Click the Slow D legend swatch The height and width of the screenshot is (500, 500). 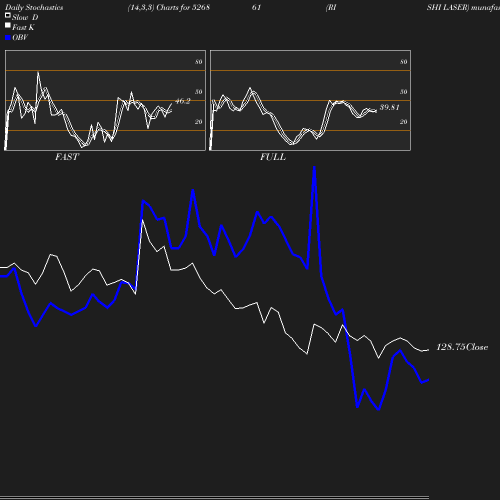tap(8, 15)
